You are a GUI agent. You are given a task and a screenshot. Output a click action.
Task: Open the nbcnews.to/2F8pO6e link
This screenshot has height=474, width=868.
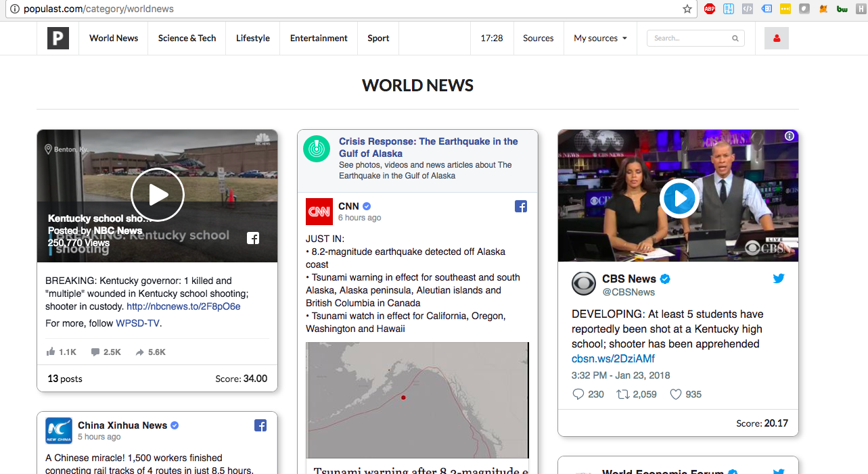pos(183,306)
